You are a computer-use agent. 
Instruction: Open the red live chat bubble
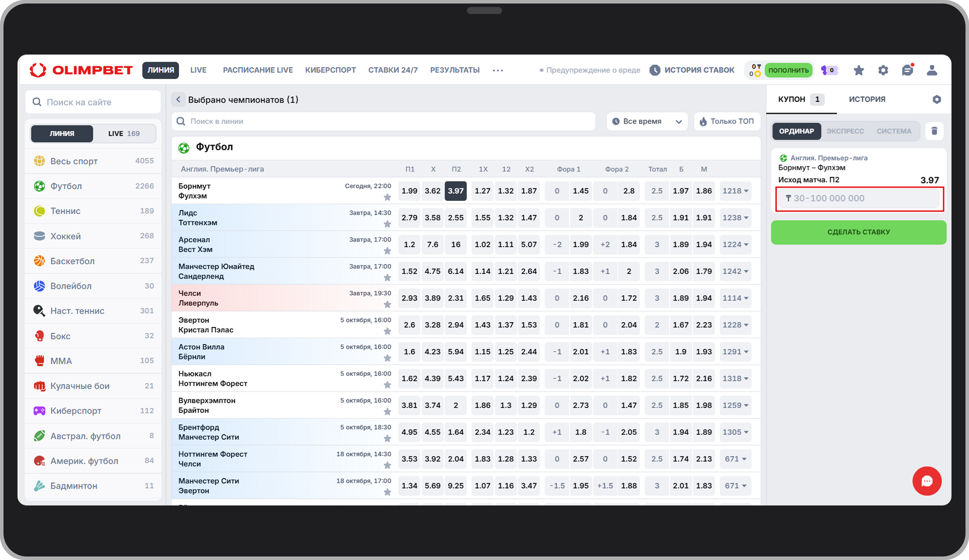[x=926, y=481]
